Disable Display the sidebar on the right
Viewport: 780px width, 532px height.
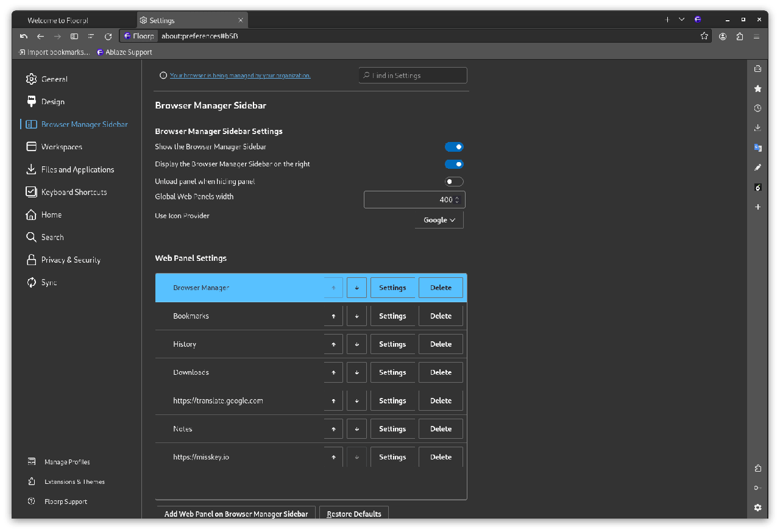[x=454, y=164]
